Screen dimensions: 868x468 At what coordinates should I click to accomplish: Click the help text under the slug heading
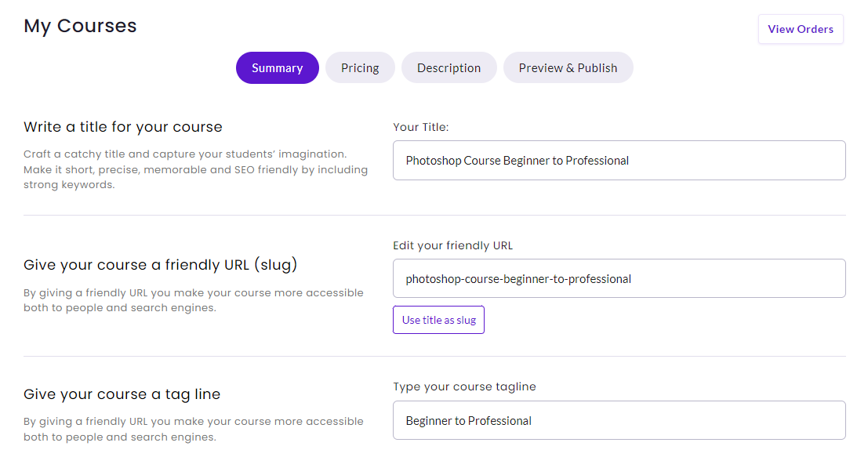click(x=193, y=299)
